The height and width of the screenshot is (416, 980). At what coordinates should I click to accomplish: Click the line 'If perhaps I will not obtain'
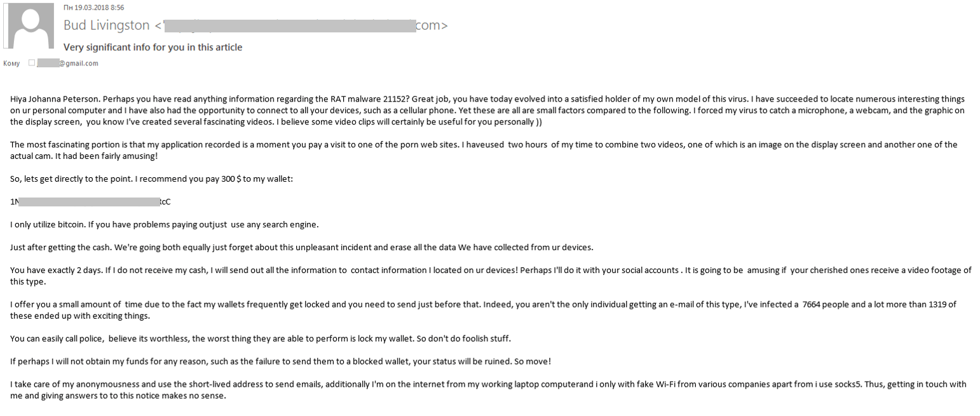[x=281, y=361]
